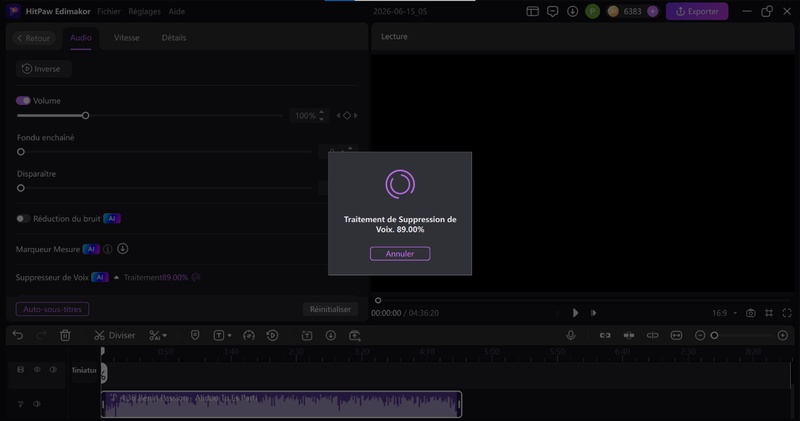
Task: Enable Réduction du bruit switch
Action: (x=23, y=218)
